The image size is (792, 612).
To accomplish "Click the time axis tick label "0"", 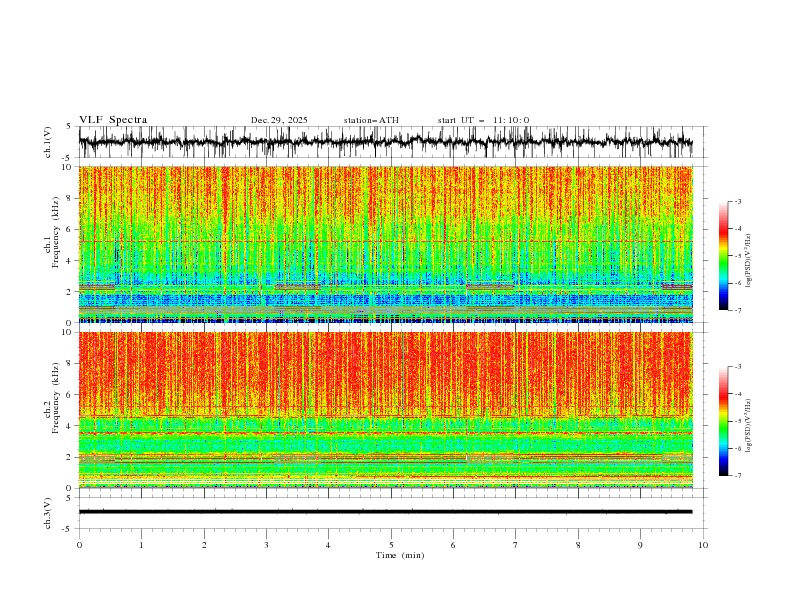I will click(79, 545).
